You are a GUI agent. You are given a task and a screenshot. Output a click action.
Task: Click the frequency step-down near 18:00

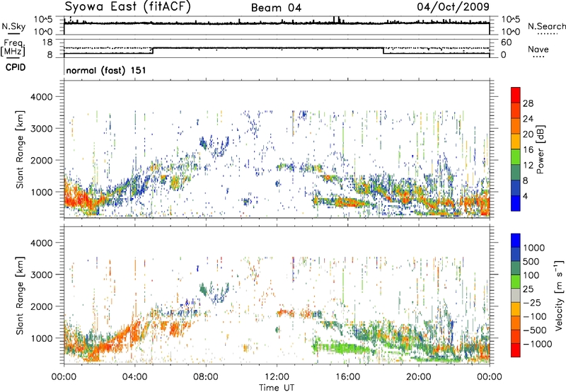pyautogui.click(x=383, y=50)
